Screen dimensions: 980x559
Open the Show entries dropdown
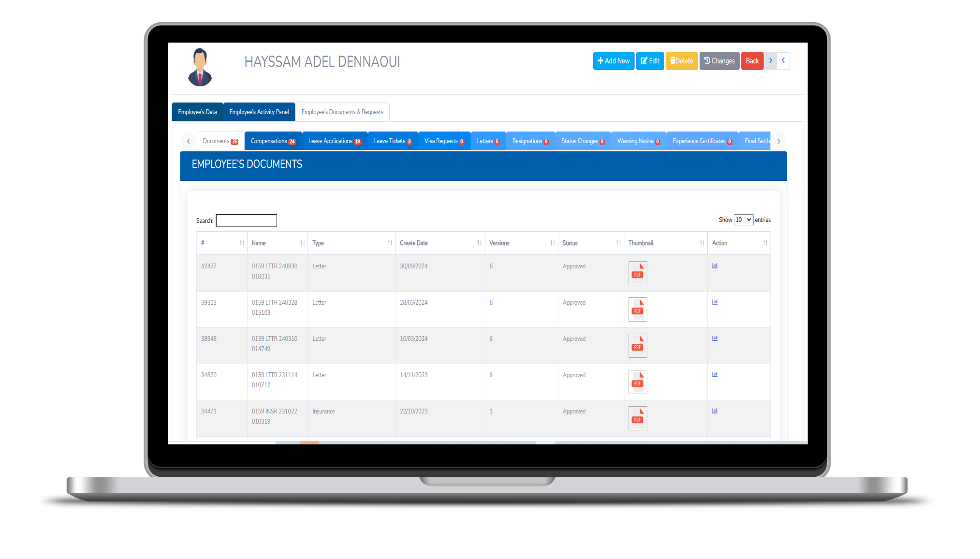pos(743,220)
